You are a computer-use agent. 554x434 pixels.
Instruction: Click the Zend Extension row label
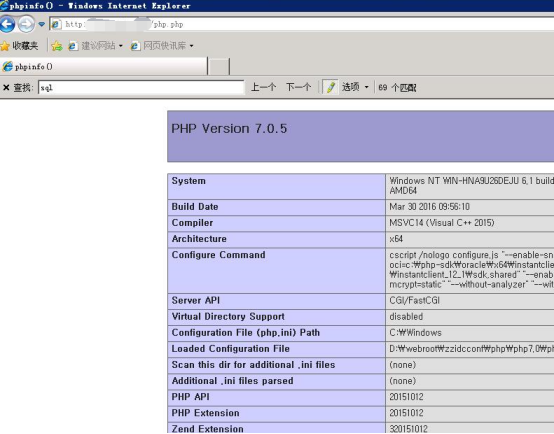pos(207,429)
